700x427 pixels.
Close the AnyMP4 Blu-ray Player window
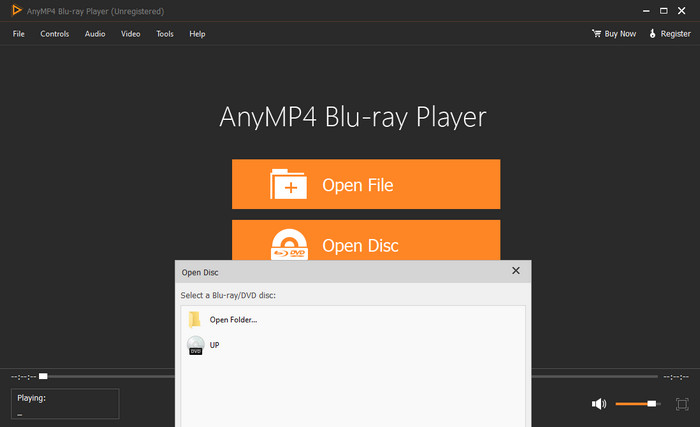point(682,11)
